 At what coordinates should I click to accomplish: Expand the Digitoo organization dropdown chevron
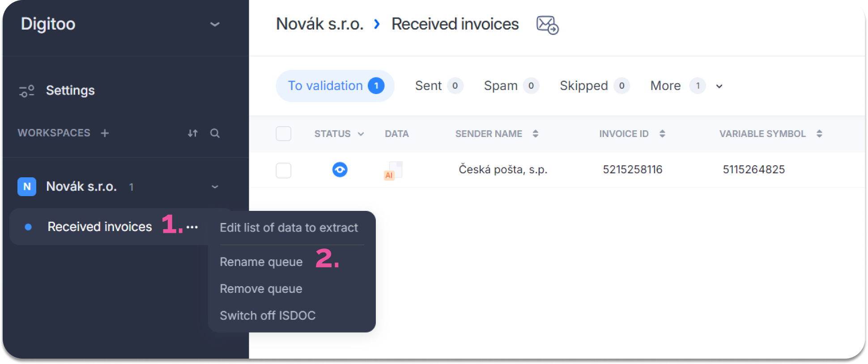(x=215, y=24)
